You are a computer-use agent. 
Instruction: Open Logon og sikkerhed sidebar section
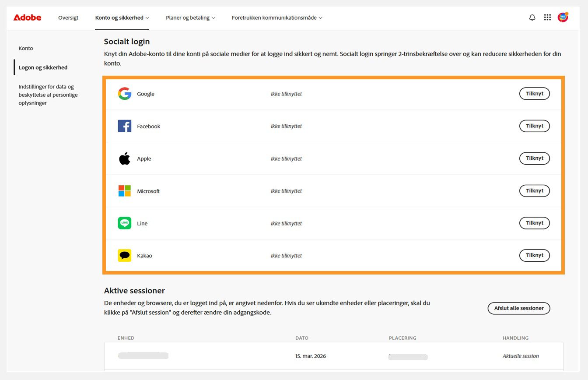click(x=43, y=67)
